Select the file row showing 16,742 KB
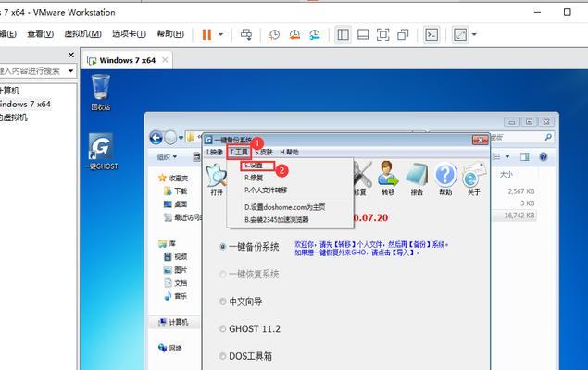 pos(514,216)
